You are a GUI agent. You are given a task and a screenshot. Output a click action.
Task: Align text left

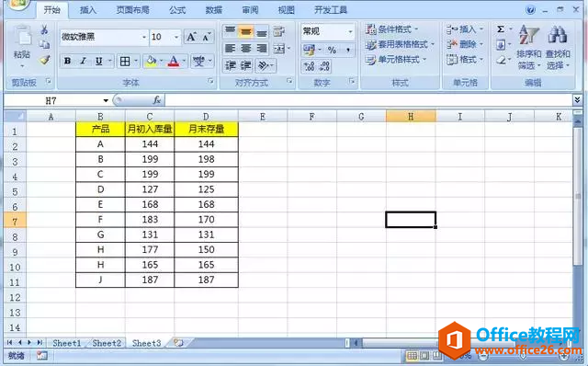pos(230,49)
